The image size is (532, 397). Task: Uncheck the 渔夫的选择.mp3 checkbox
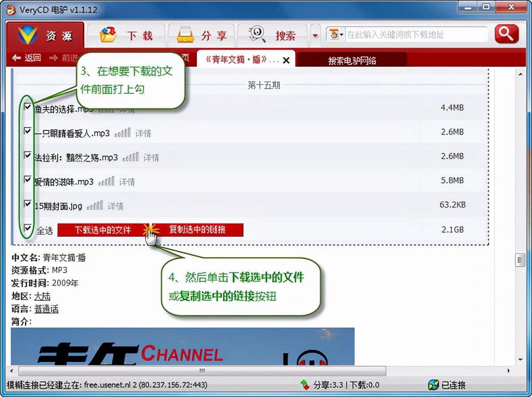click(27, 106)
